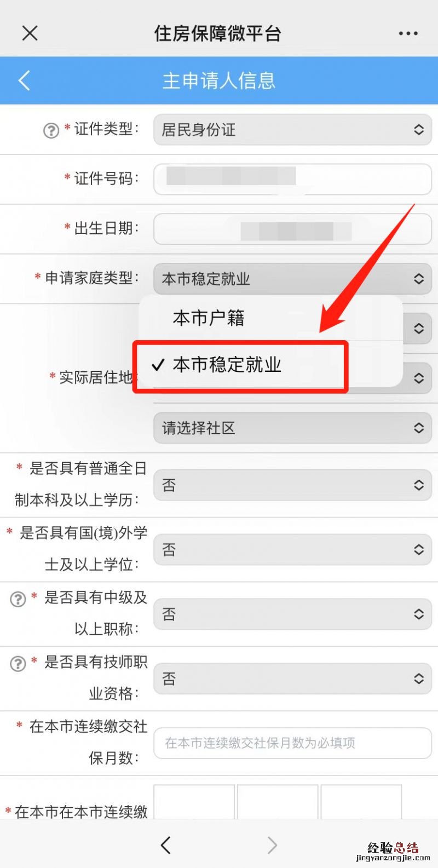Expand the 普通全日制本科及以上学历 dropdown

293,485
